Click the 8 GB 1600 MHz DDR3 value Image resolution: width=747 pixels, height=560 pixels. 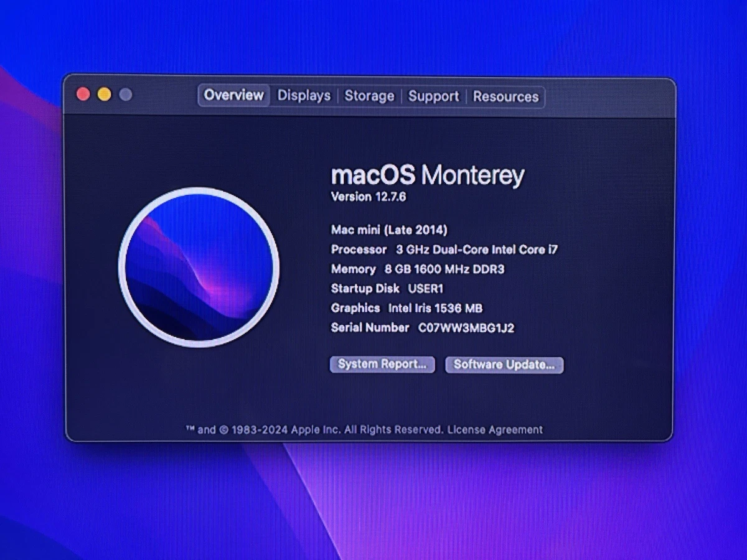click(x=444, y=269)
